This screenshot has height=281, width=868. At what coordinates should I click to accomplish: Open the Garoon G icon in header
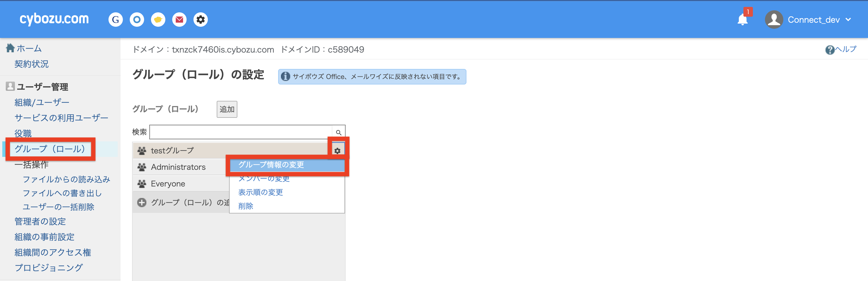click(x=116, y=20)
